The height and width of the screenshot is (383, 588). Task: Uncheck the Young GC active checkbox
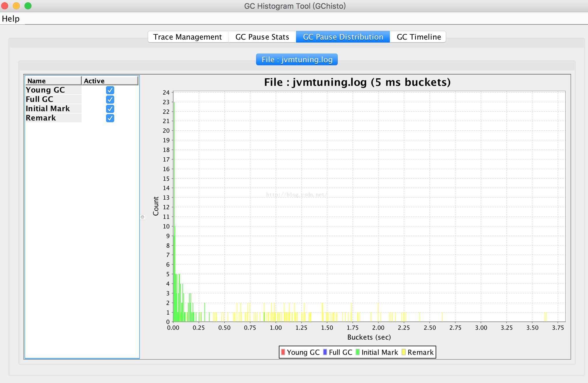tap(110, 90)
